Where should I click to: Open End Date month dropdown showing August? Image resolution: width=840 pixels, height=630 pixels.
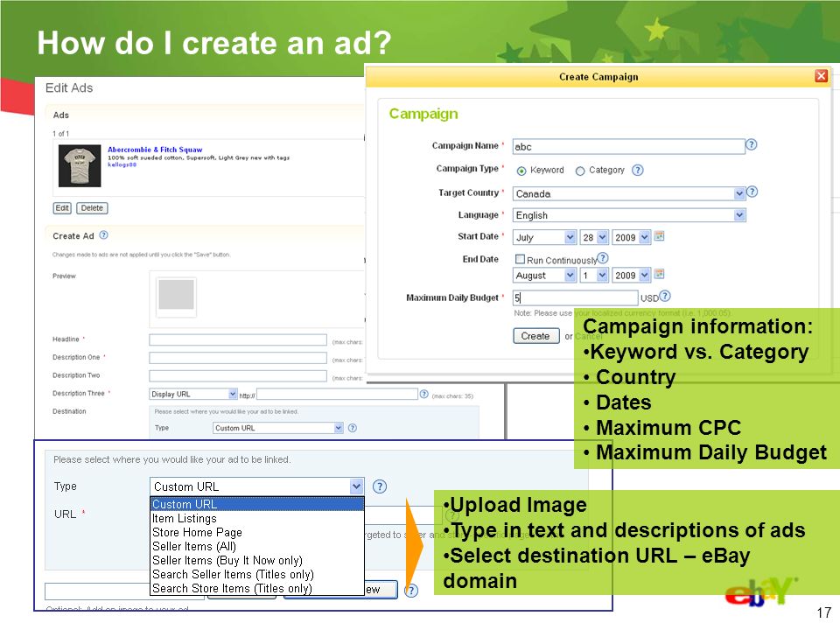[x=544, y=276]
